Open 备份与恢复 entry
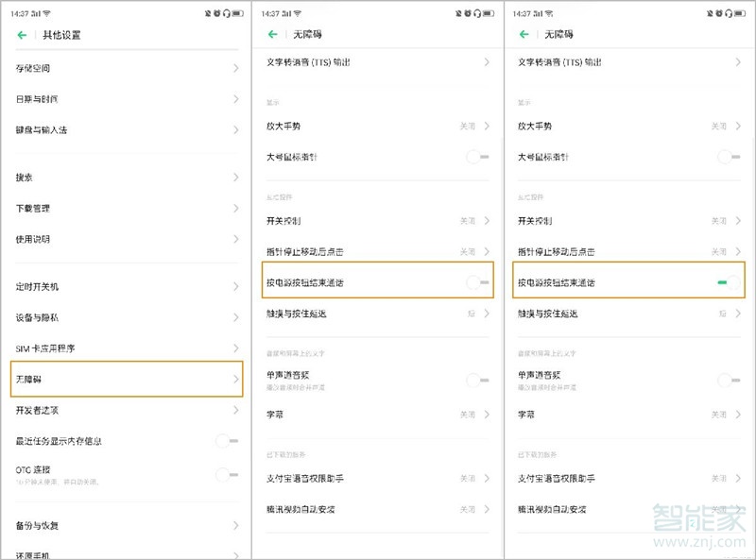This screenshot has width=756, height=560. (x=126, y=525)
